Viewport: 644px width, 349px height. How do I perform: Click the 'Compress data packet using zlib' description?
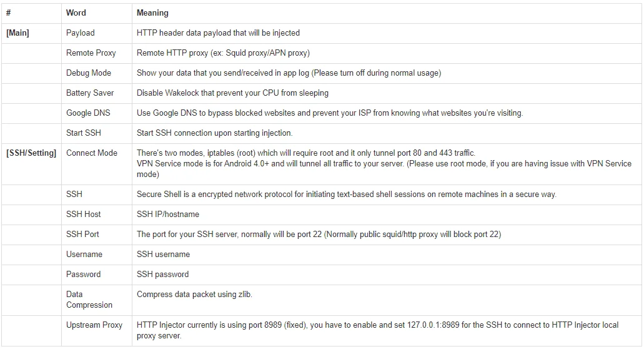tap(194, 295)
